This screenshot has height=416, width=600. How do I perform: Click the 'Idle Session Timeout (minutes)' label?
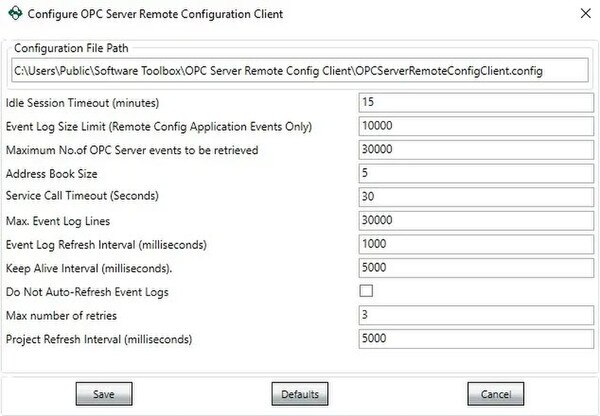82,103
